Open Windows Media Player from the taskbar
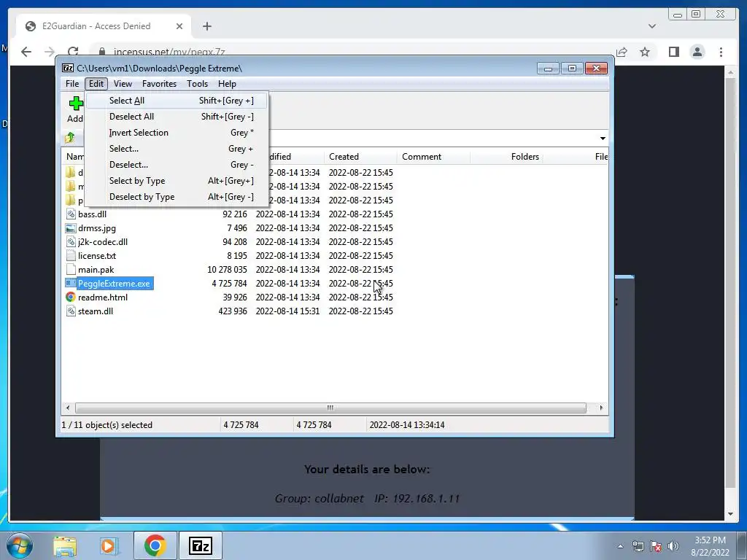 click(x=109, y=545)
